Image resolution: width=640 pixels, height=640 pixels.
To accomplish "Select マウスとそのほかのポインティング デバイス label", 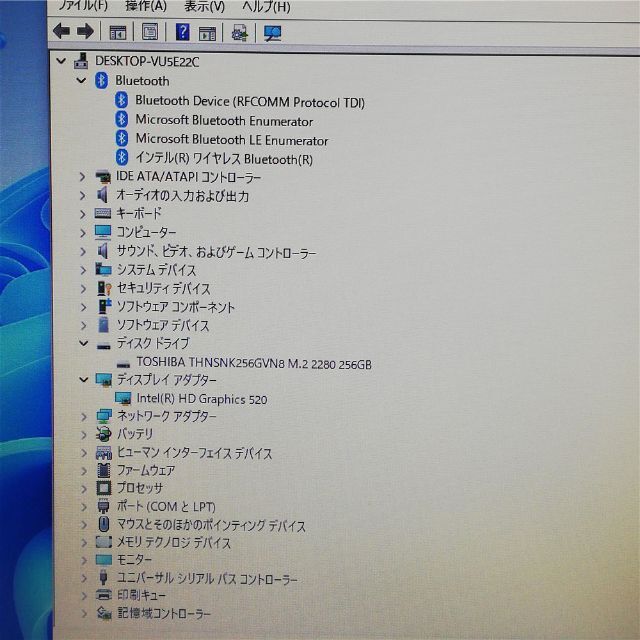I will point(211,525).
